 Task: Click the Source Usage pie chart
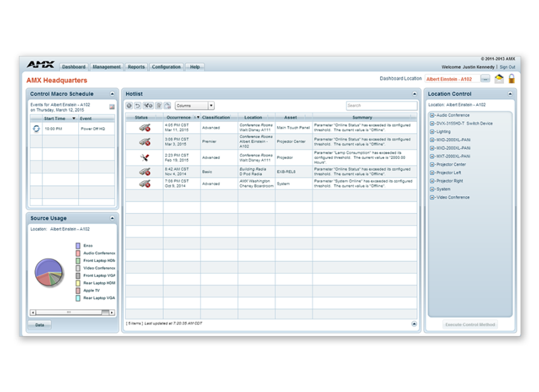pos(49,272)
